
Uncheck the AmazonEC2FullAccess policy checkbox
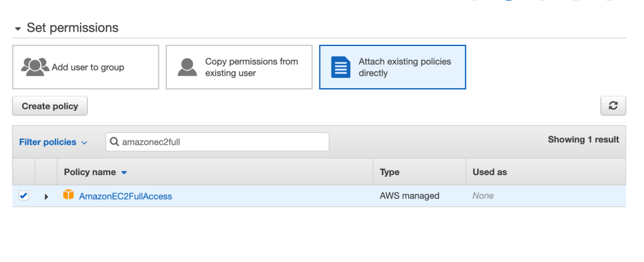point(24,196)
